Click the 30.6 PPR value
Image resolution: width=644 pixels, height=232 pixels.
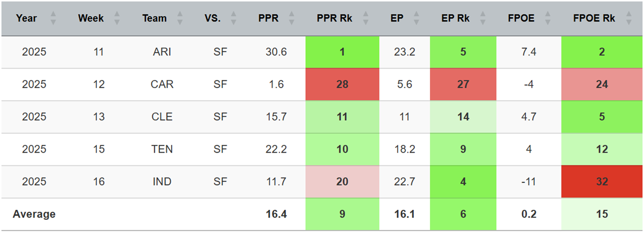[x=276, y=52]
